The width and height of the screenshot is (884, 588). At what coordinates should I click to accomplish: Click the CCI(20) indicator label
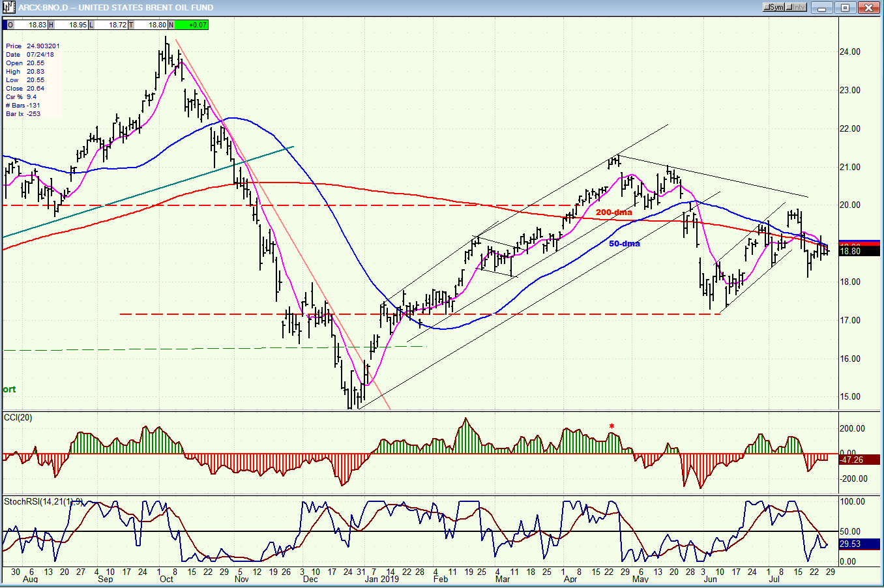tap(18, 418)
